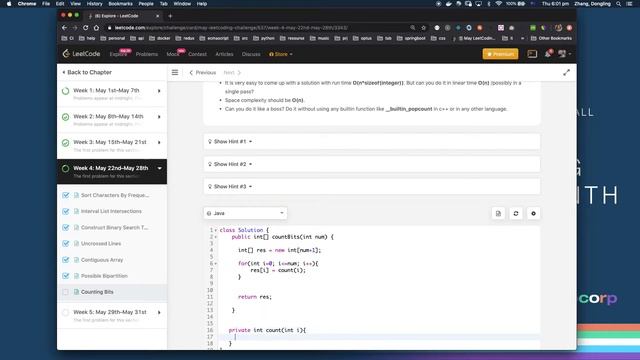Go to Previous problem

(x=203, y=72)
